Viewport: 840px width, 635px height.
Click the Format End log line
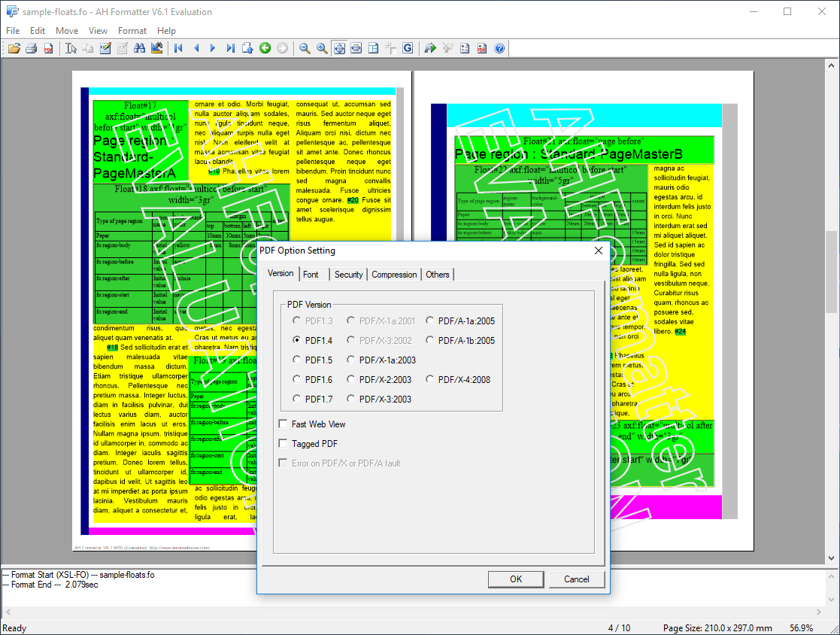[50, 584]
